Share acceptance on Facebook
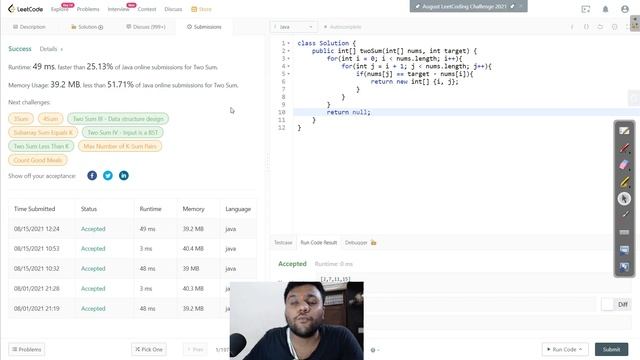Screen dimensions: 640x360 (92, 176)
